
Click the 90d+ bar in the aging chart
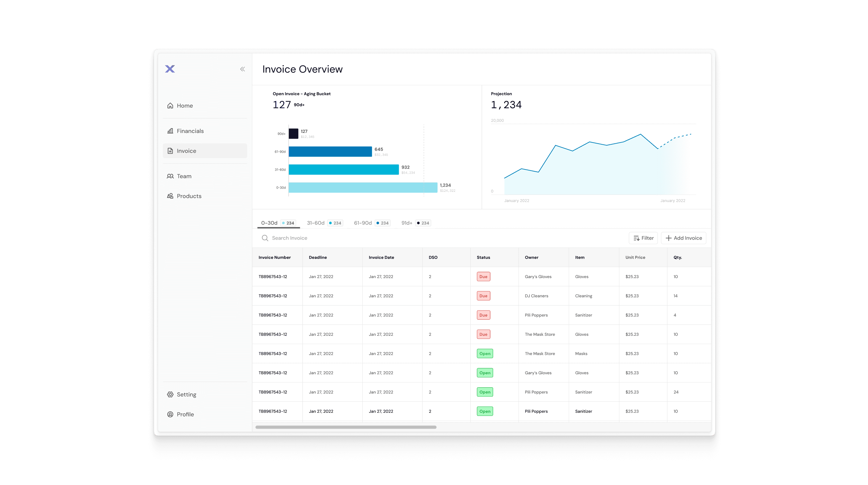[293, 134]
